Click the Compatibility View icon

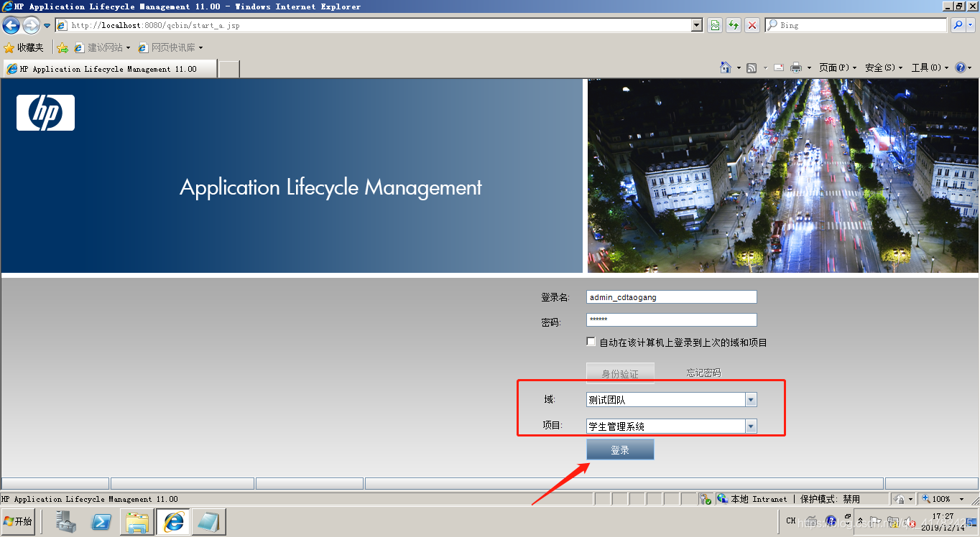(x=715, y=25)
